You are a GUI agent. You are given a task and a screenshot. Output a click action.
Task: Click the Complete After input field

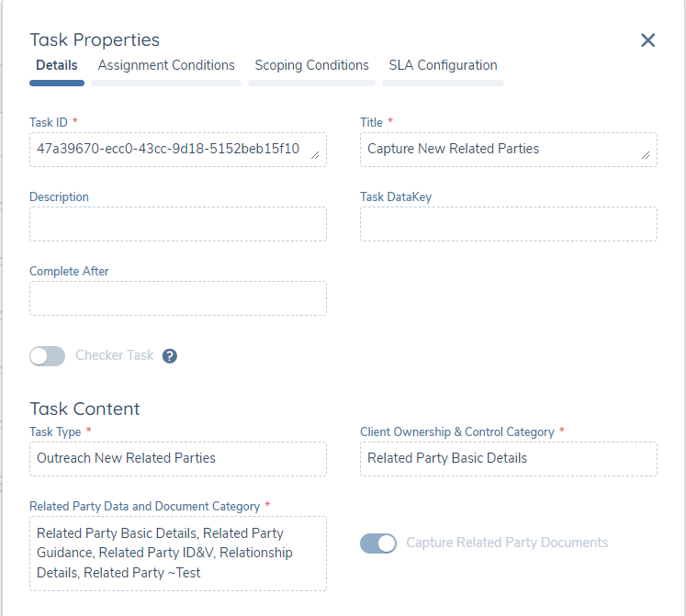pos(177,298)
